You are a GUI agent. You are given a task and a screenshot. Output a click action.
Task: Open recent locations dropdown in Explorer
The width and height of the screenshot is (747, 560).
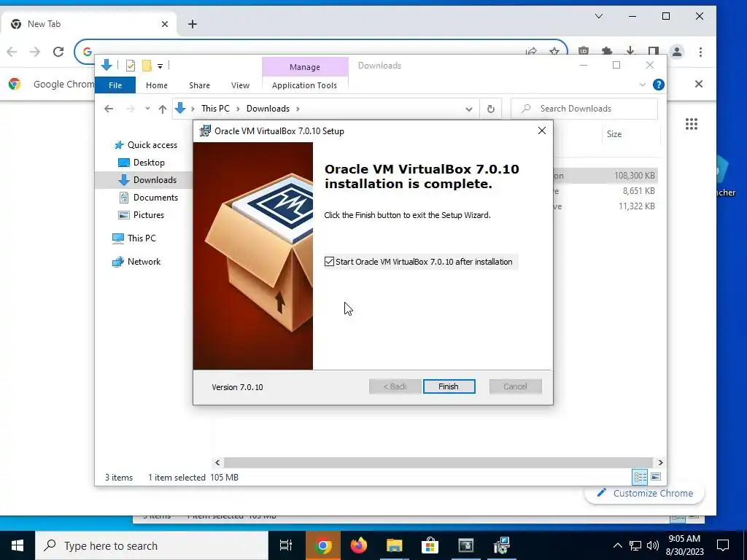147,109
